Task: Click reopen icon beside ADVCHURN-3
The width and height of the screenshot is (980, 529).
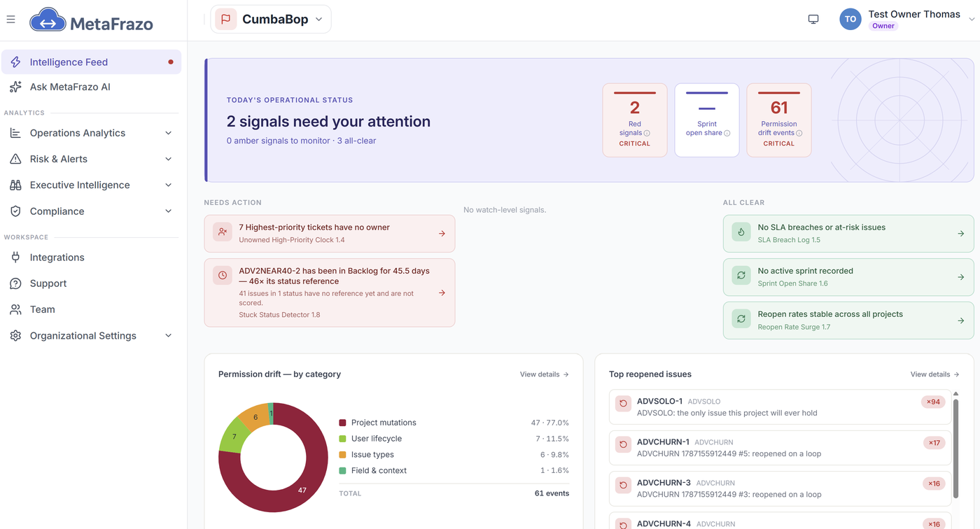Action: (x=622, y=485)
